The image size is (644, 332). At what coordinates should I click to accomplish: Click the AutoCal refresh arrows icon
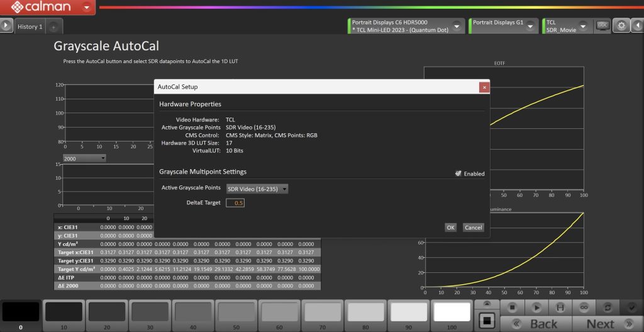tap(607, 307)
